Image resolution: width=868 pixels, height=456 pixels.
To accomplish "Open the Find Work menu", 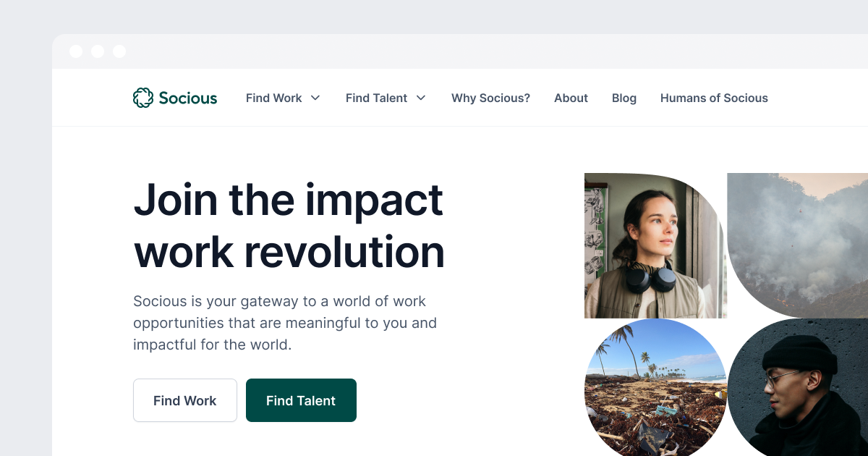I will (x=274, y=98).
